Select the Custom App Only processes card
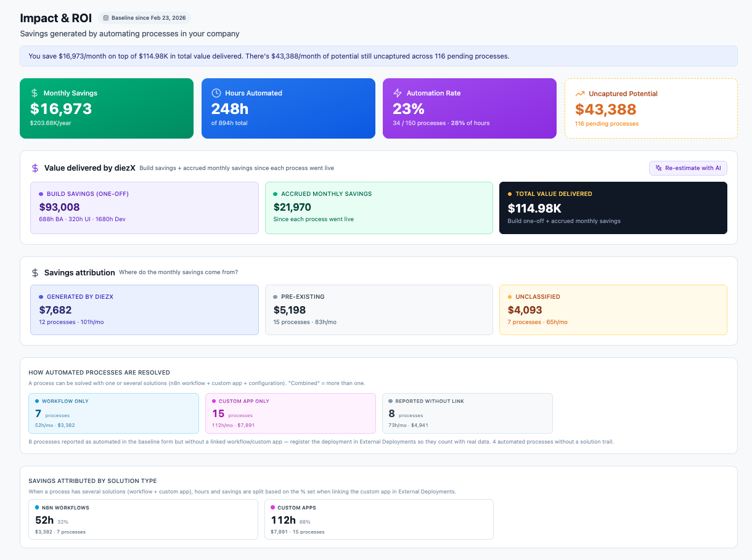 pyautogui.click(x=290, y=413)
